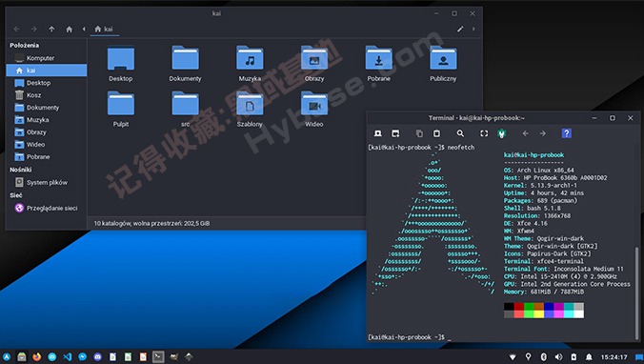The height and width of the screenshot is (364, 644).
Task: Open a new terminal tab from toolbar
Action: [x=378, y=133]
